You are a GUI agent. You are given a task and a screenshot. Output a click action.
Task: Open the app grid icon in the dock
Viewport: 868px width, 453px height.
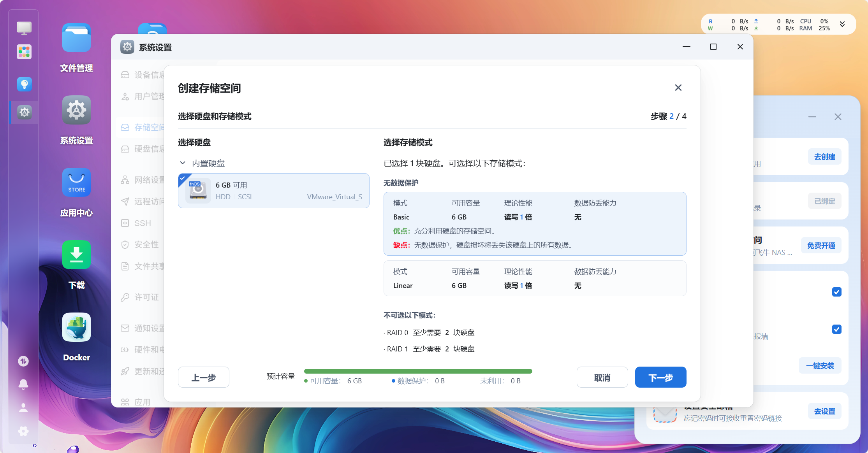point(24,52)
